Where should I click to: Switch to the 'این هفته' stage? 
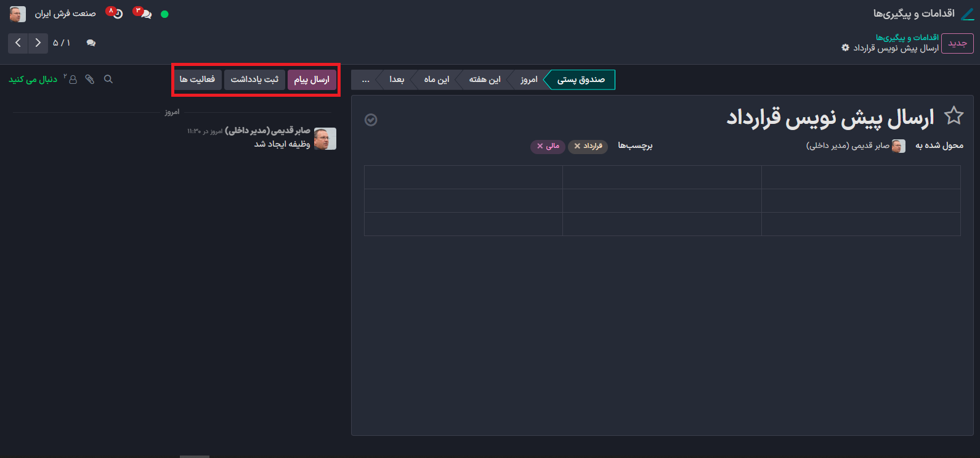[484, 80]
